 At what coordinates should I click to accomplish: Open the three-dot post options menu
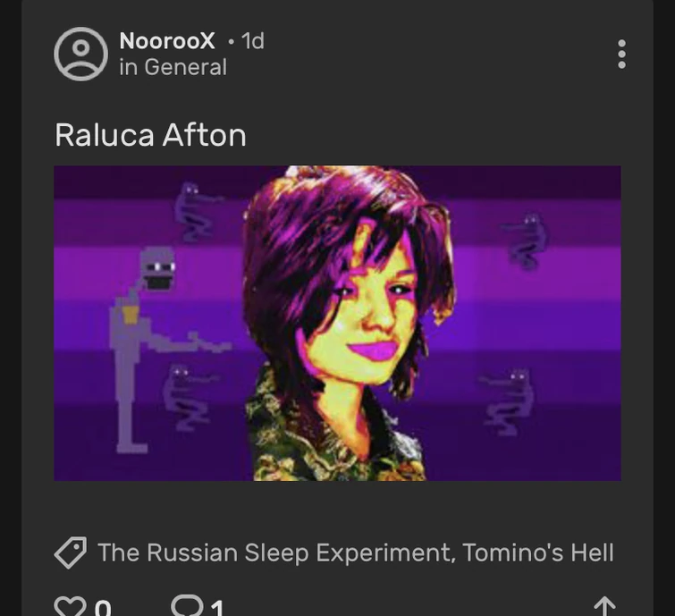tap(621, 54)
